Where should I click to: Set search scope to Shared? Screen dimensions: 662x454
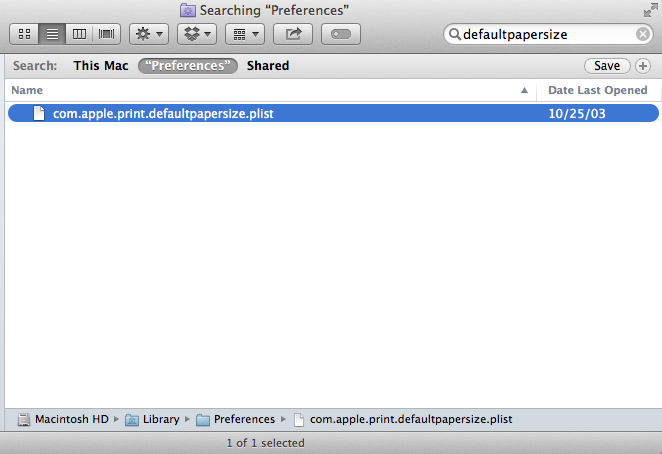(x=268, y=66)
